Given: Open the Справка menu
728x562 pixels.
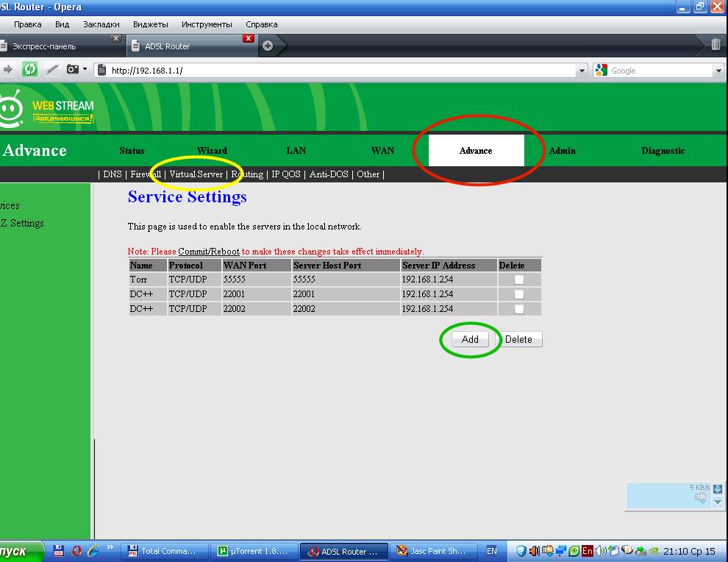Looking at the screenshot, I should coord(261,24).
